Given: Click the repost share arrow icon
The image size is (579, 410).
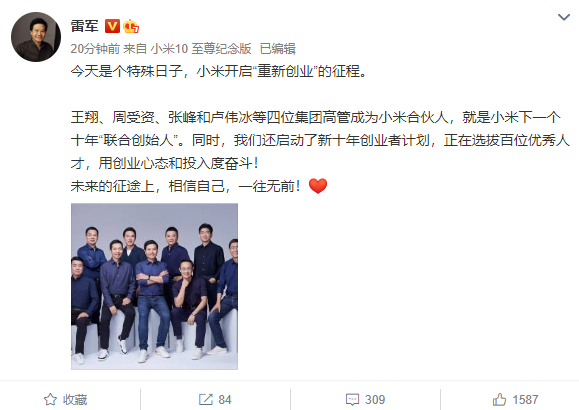Looking at the screenshot, I should click(206, 400).
